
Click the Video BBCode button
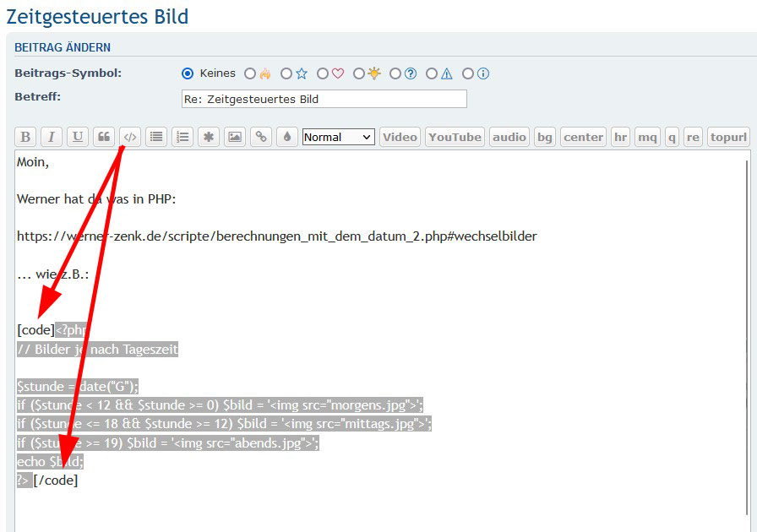[400, 137]
